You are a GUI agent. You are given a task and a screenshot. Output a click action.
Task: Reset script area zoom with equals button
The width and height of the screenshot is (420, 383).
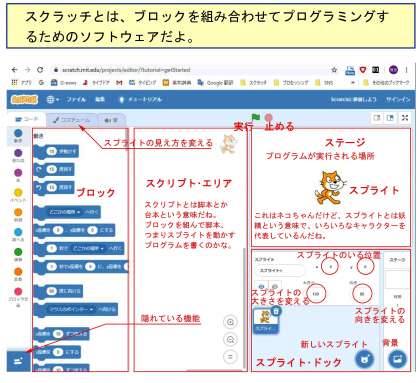pos(230,357)
